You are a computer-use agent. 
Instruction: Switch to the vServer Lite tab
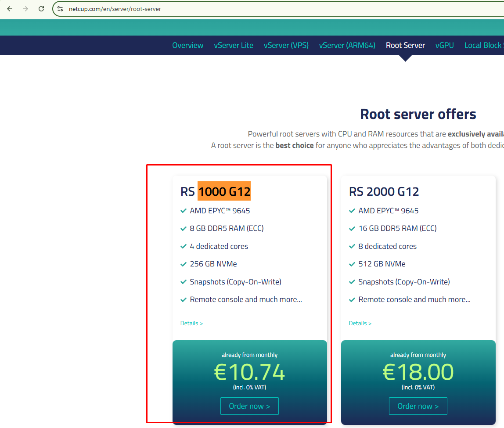[234, 45]
